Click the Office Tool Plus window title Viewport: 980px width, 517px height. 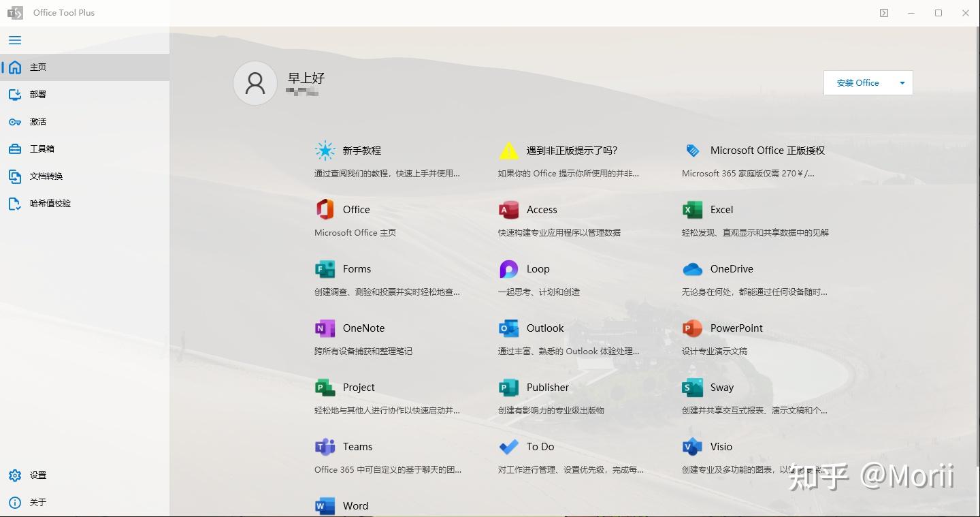click(64, 13)
